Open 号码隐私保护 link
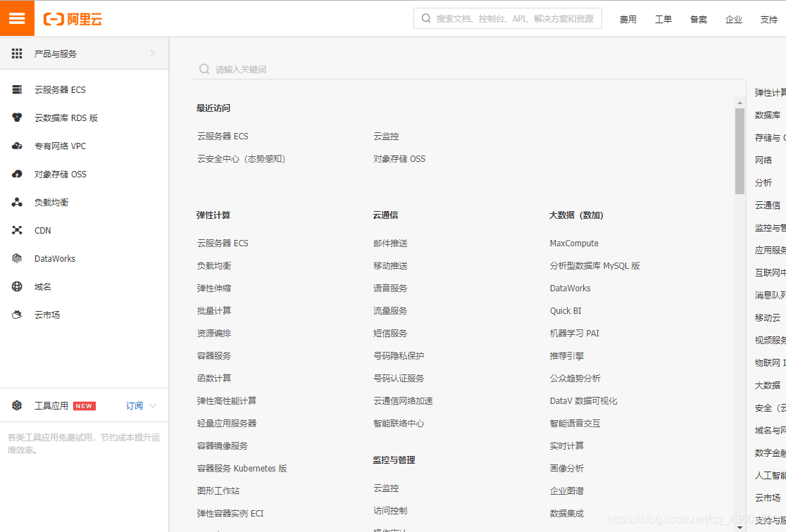The width and height of the screenshot is (786, 532). pos(399,355)
